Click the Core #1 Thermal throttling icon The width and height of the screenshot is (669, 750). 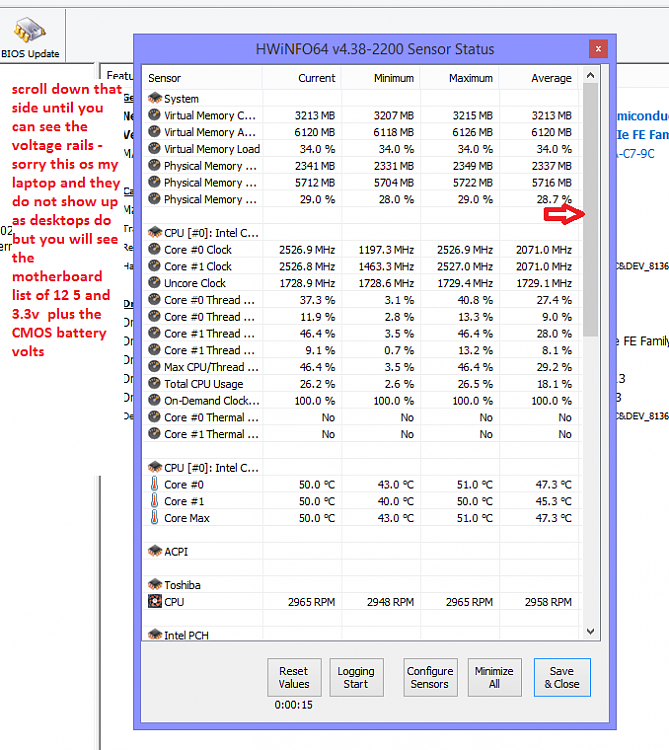pos(154,433)
